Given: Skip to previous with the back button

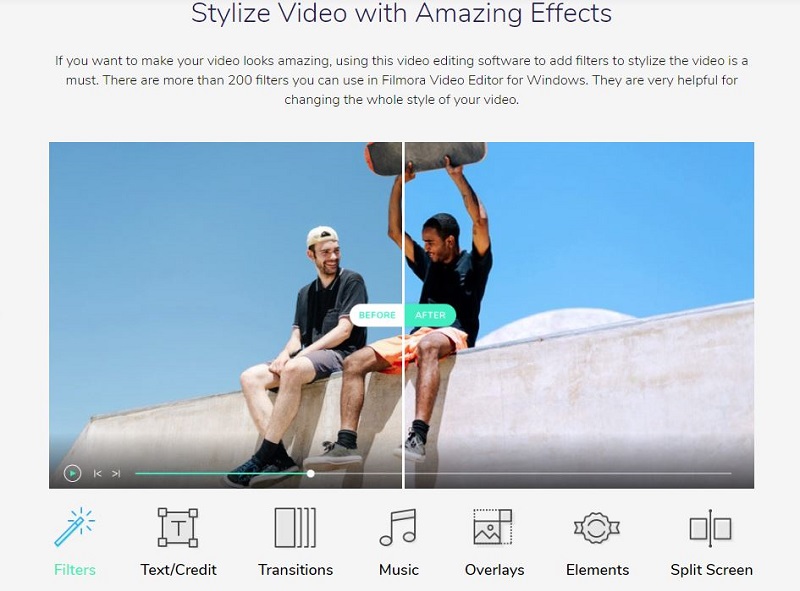Looking at the screenshot, I should click(98, 473).
